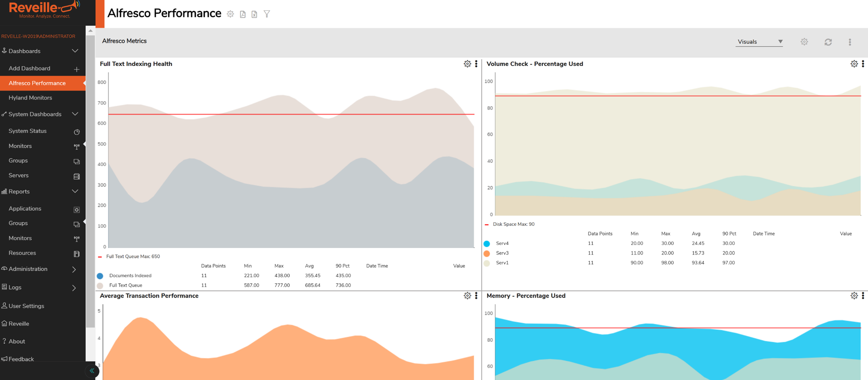Open the Visuals dropdown
This screenshot has height=380, width=868.
759,42
